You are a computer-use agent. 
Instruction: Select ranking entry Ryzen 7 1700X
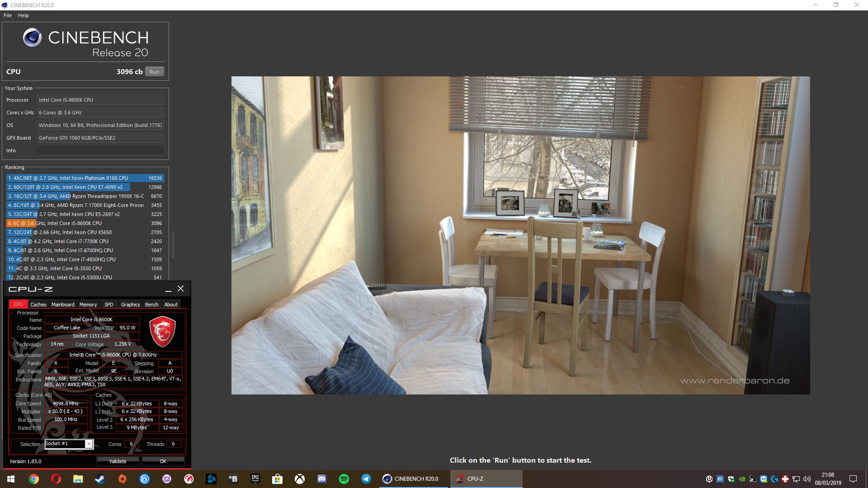[x=85, y=205]
